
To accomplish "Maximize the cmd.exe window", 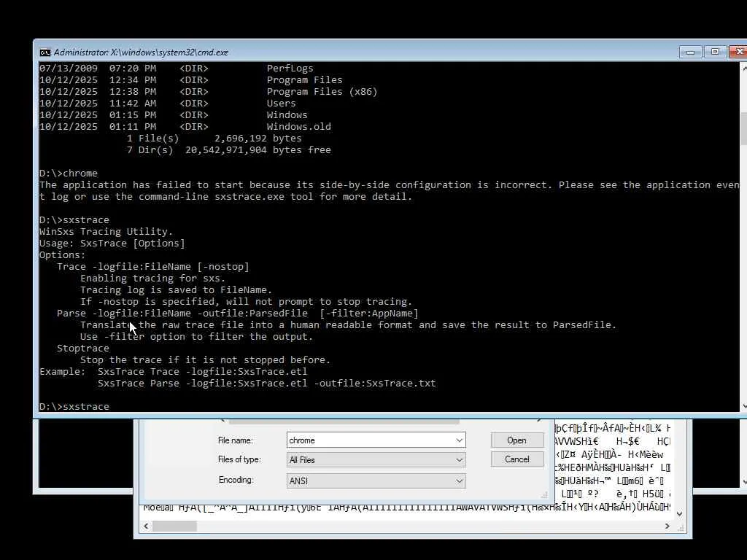I will (x=715, y=52).
